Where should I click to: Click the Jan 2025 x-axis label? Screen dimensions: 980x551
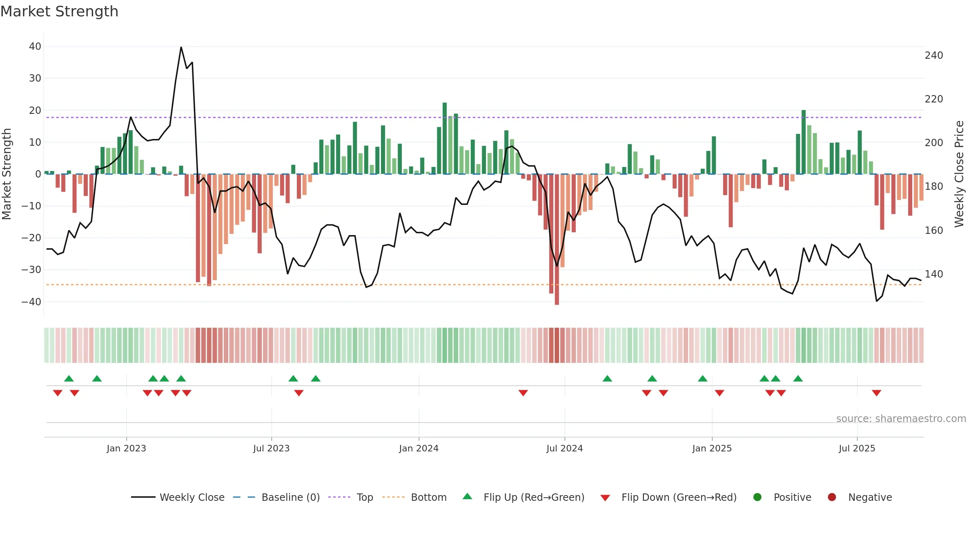[712, 448]
